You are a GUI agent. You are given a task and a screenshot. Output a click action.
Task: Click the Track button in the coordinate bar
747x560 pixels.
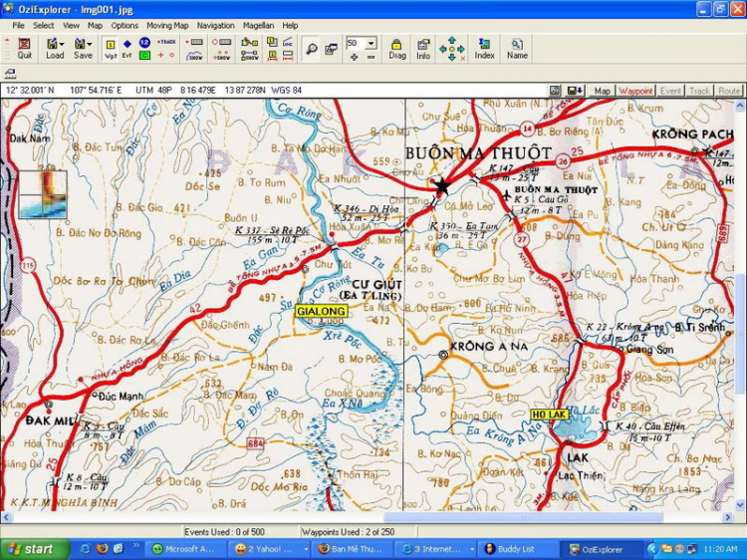(x=699, y=91)
